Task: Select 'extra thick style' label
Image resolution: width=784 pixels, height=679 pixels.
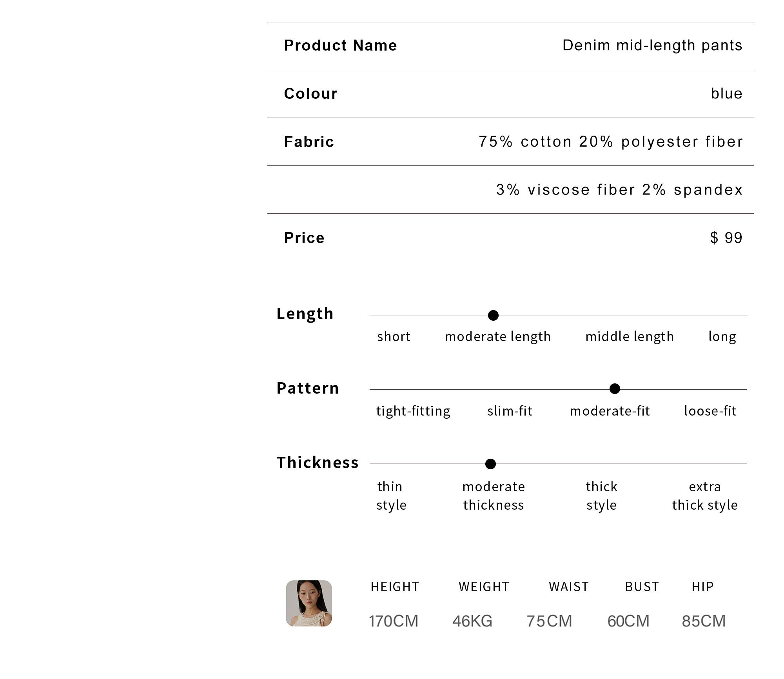Action: [705, 496]
